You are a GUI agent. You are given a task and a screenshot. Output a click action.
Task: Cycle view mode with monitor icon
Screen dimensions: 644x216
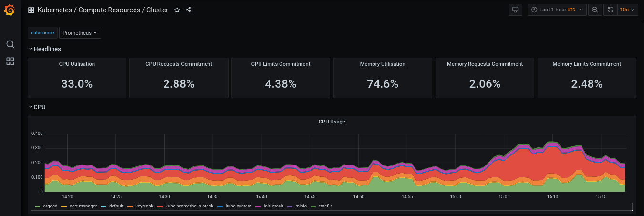[x=515, y=10]
